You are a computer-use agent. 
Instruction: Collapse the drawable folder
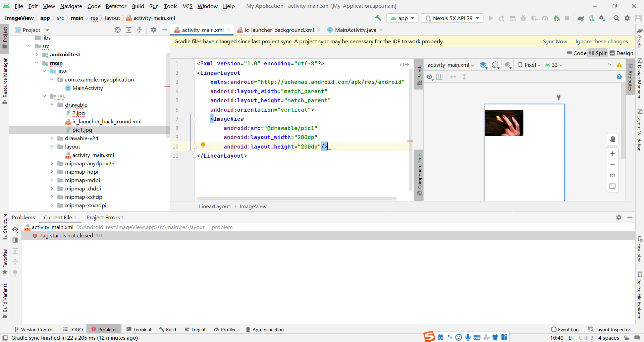[x=52, y=105]
